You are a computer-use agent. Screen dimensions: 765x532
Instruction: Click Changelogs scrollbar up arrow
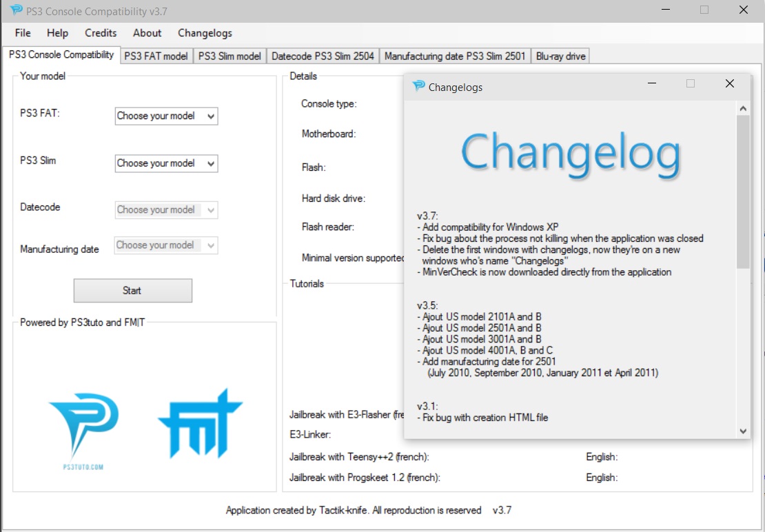tap(743, 108)
